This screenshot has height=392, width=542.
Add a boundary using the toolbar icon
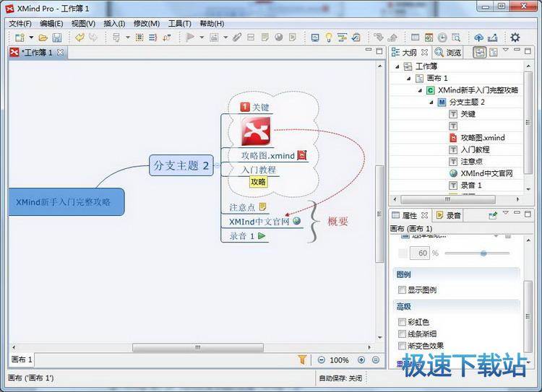(139, 38)
